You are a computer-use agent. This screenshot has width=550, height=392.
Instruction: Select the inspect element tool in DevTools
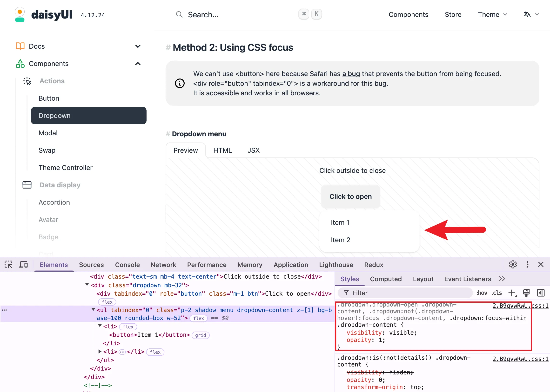point(8,264)
